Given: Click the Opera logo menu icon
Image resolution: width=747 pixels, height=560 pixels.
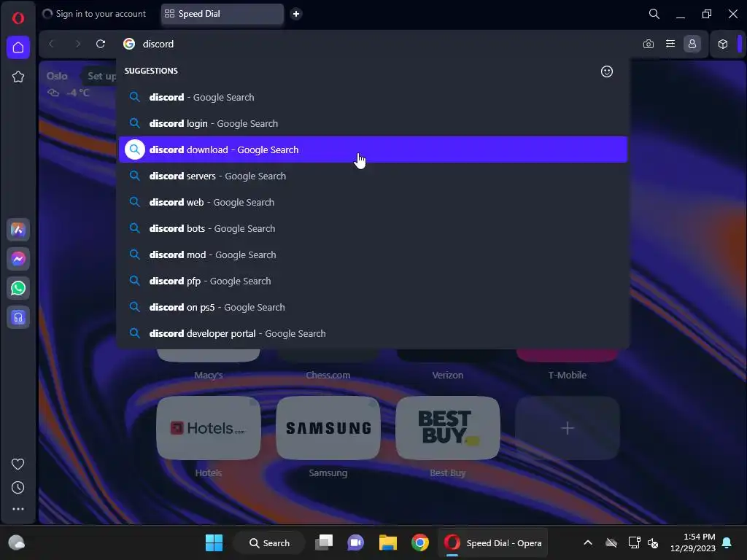Looking at the screenshot, I should point(18,18).
